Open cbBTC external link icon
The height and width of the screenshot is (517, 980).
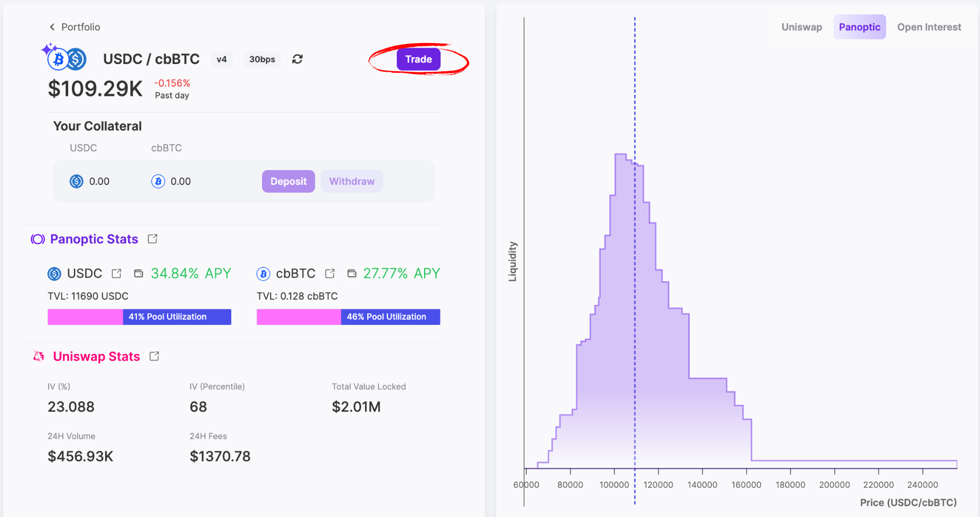point(330,274)
